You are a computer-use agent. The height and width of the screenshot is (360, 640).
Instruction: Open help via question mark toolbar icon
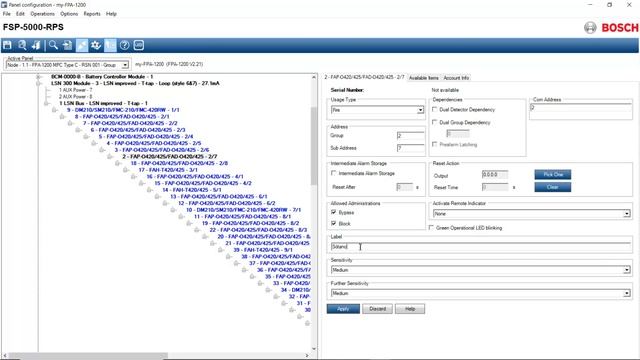[x=124, y=45]
